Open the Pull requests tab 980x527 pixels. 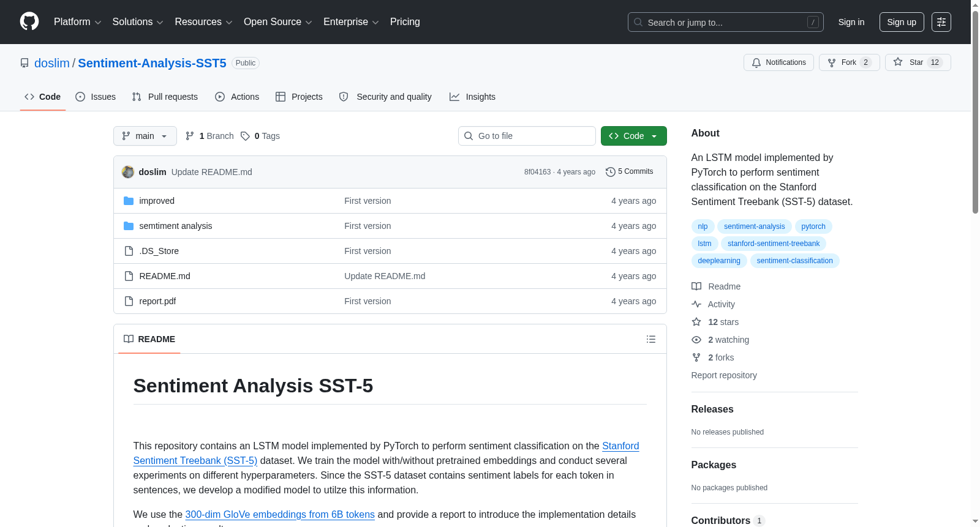[x=165, y=97]
